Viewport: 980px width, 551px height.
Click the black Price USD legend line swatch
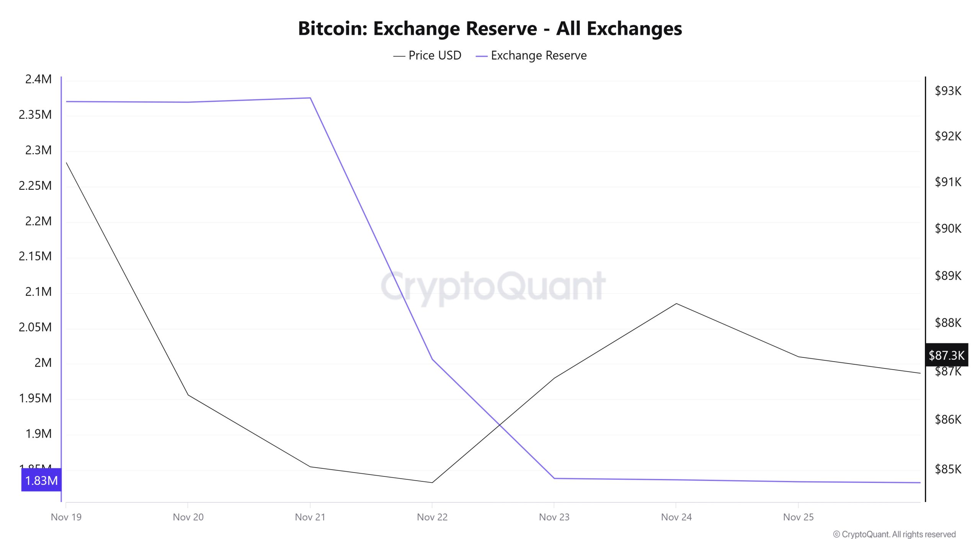(x=399, y=56)
